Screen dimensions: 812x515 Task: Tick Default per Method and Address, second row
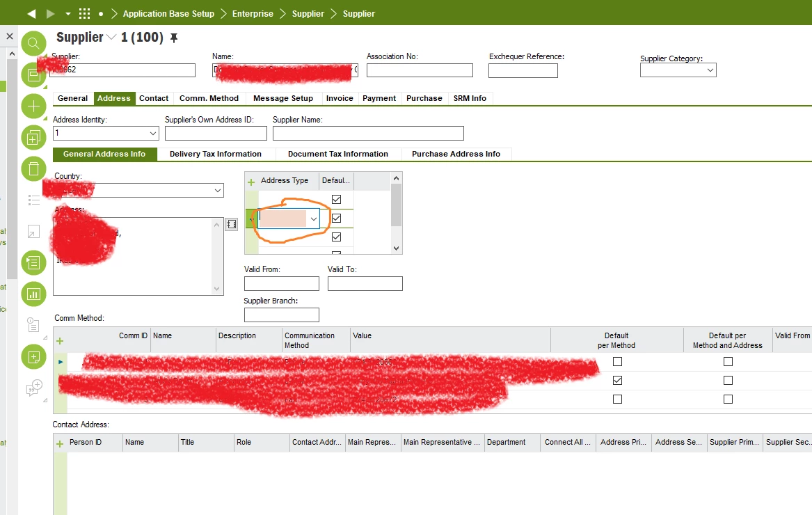tap(728, 380)
